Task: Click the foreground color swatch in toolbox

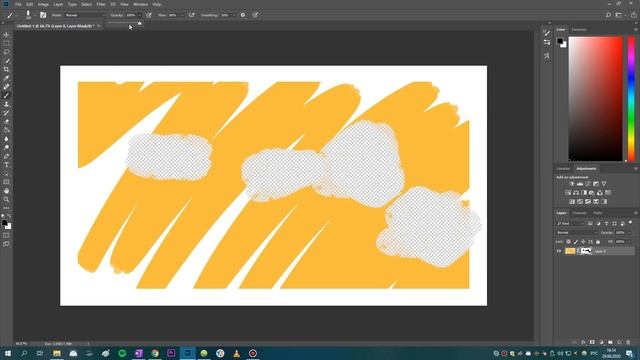Action: [x=4, y=223]
